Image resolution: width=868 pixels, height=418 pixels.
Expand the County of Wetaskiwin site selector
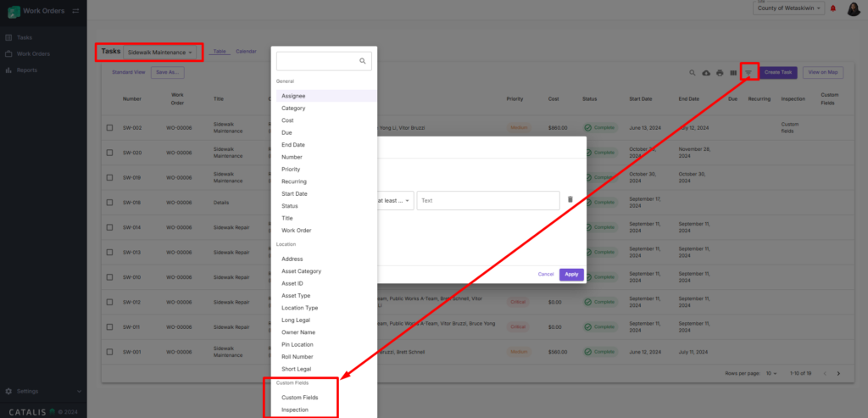pyautogui.click(x=787, y=8)
